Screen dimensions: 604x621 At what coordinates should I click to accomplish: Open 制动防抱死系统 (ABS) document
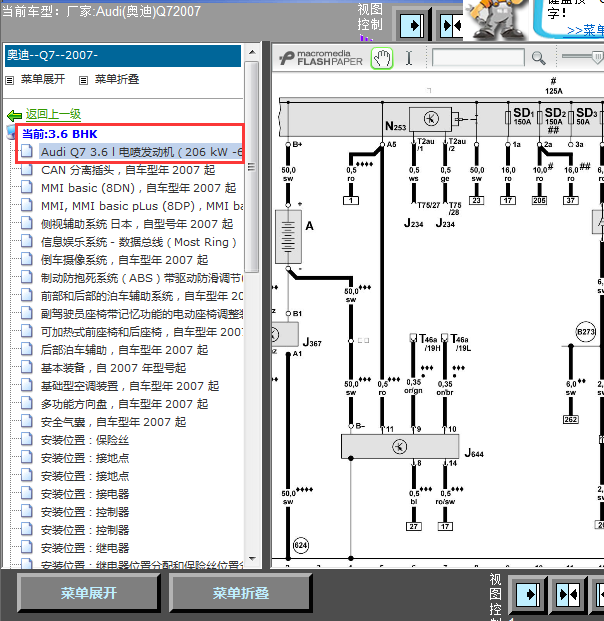pyautogui.click(x=142, y=278)
